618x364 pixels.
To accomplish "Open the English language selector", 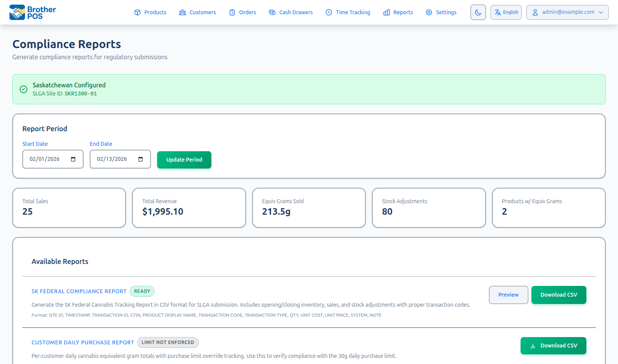I will point(506,12).
